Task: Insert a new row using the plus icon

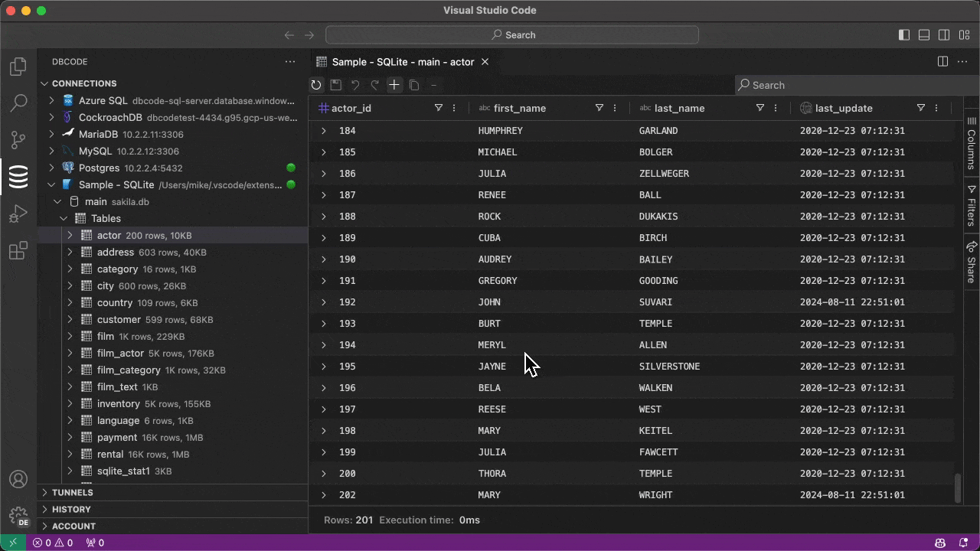Action: (x=394, y=85)
